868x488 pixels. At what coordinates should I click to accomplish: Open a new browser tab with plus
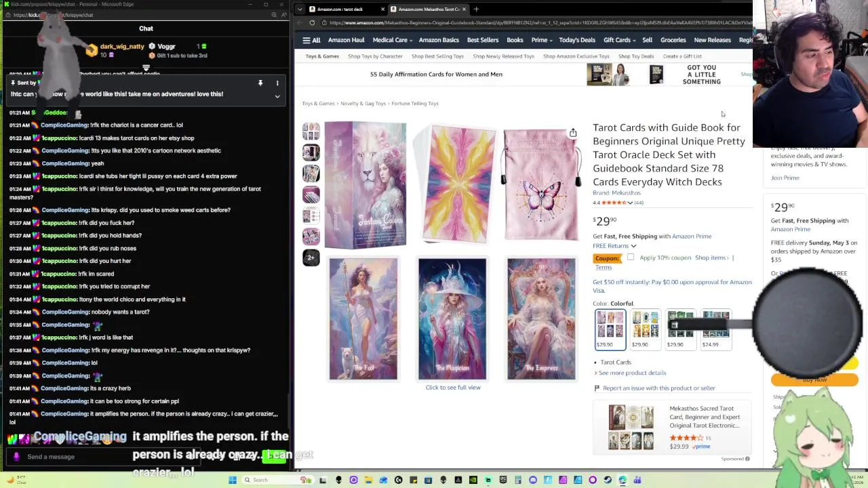pos(476,9)
